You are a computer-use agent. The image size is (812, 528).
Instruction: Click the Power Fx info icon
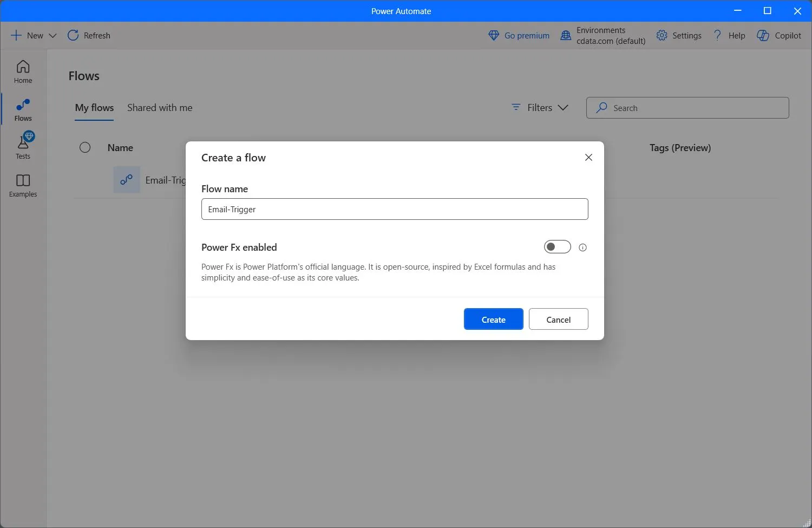582,247
